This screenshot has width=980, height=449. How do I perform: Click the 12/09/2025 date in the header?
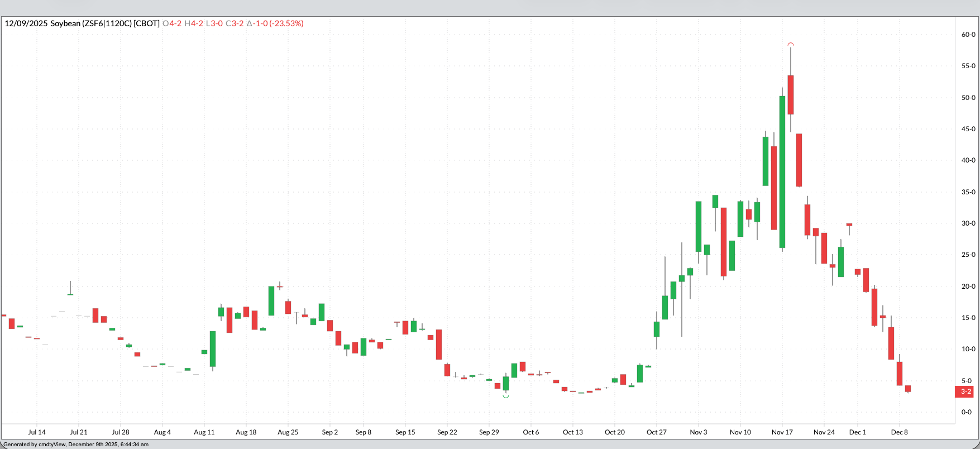click(26, 23)
